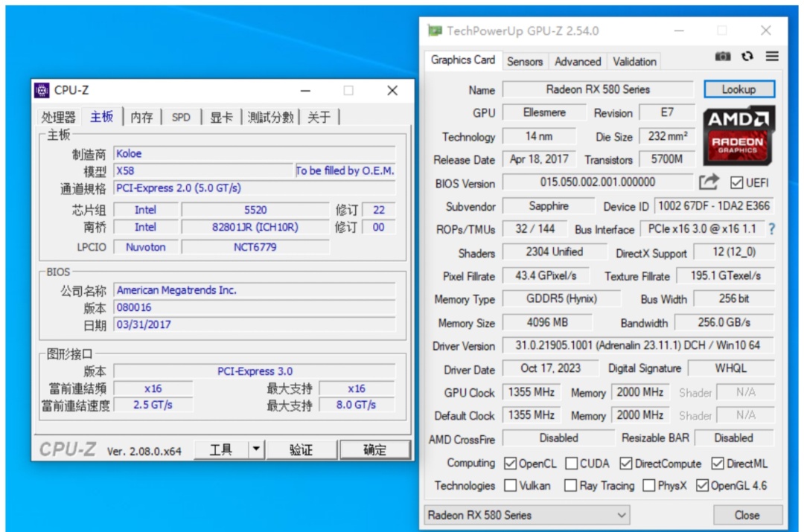
Task: Click the GPU-Z refresh icon
Action: tap(747, 57)
